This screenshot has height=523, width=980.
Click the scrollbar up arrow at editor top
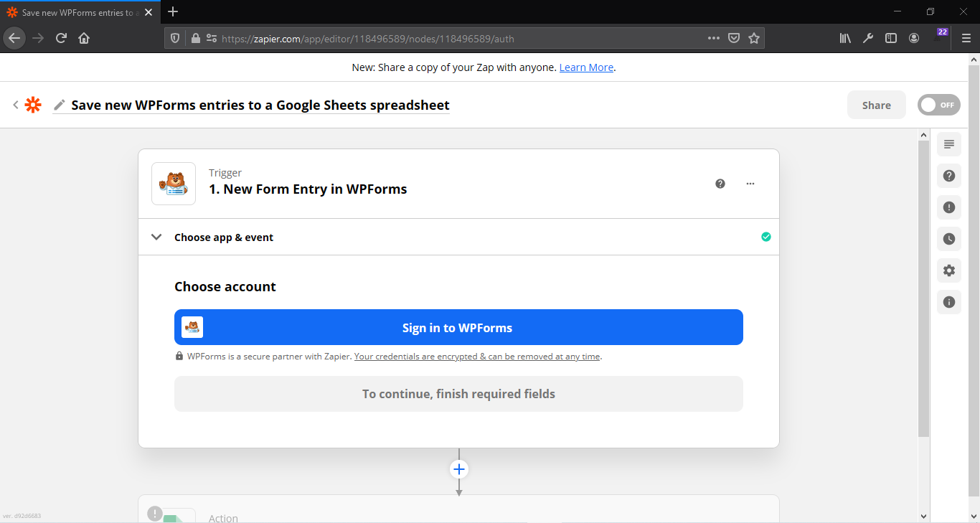923,134
